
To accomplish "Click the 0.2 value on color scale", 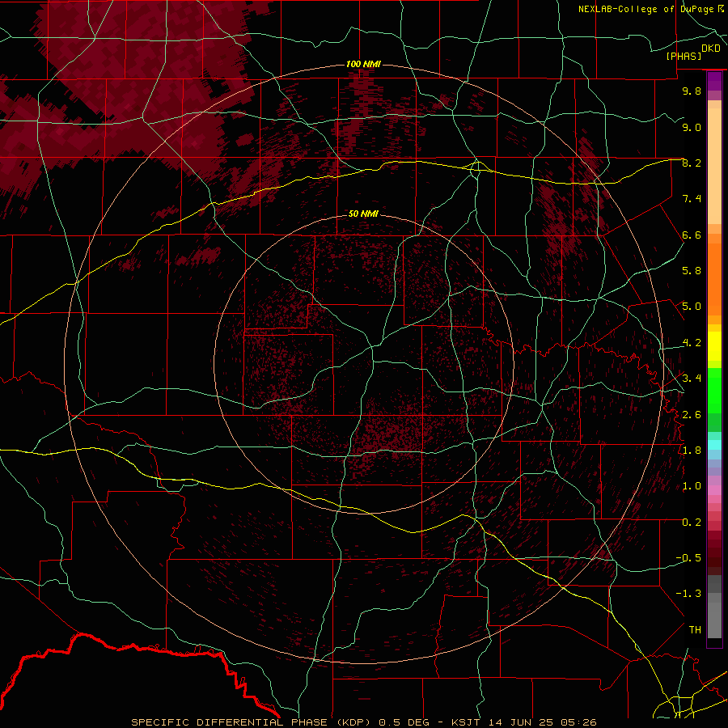I will point(692,523).
